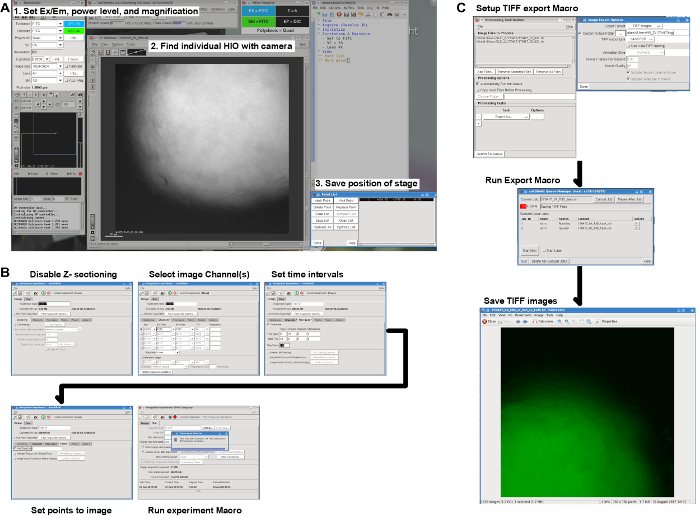Click Mark Point in Point List
Screen dimensions: 700x518
click(324, 200)
